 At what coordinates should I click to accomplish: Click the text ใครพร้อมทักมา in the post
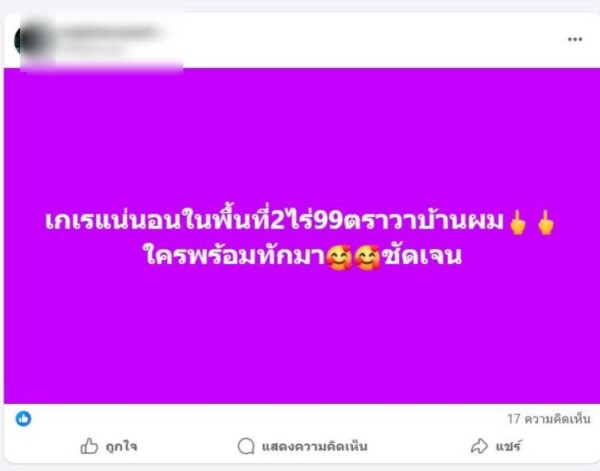click(x=235, y=256)
